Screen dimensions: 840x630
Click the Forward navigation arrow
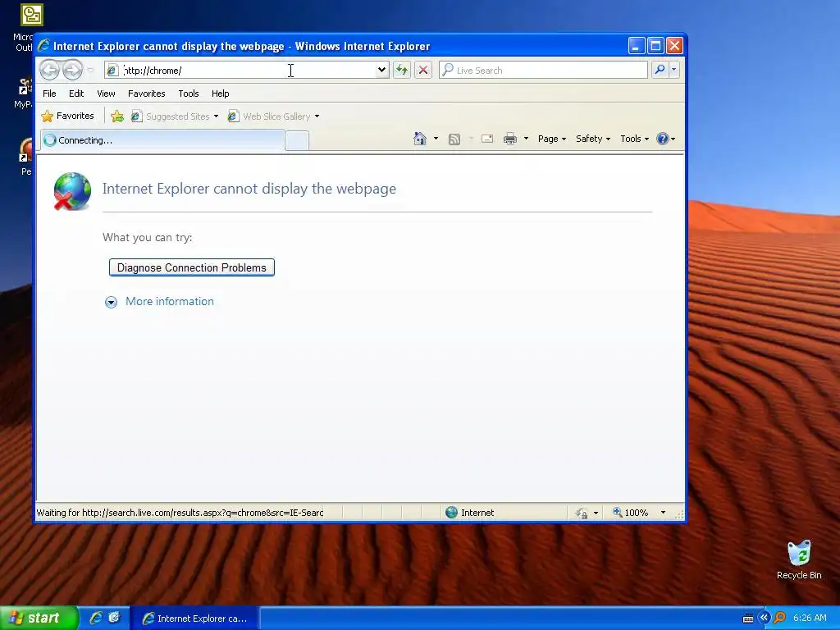[x=72, y=71]
